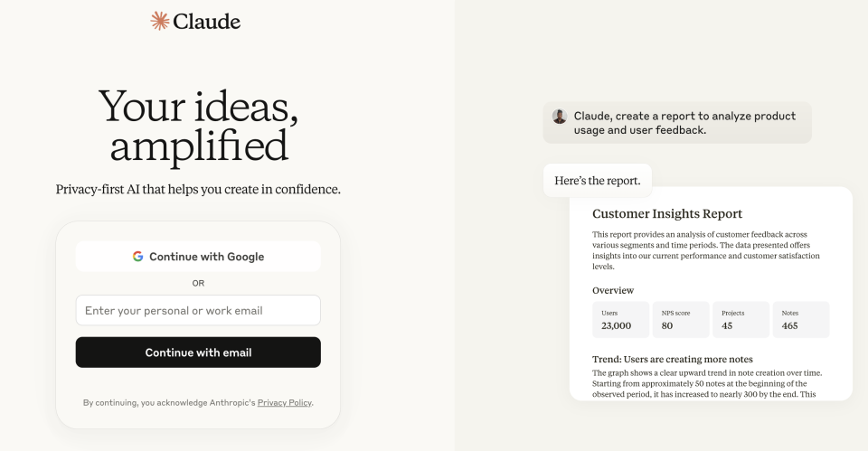Image resolution: width=868 pixels, height=451 pixels.
Task: Click the Customer Insights Report title
Action: click(667, 213)
